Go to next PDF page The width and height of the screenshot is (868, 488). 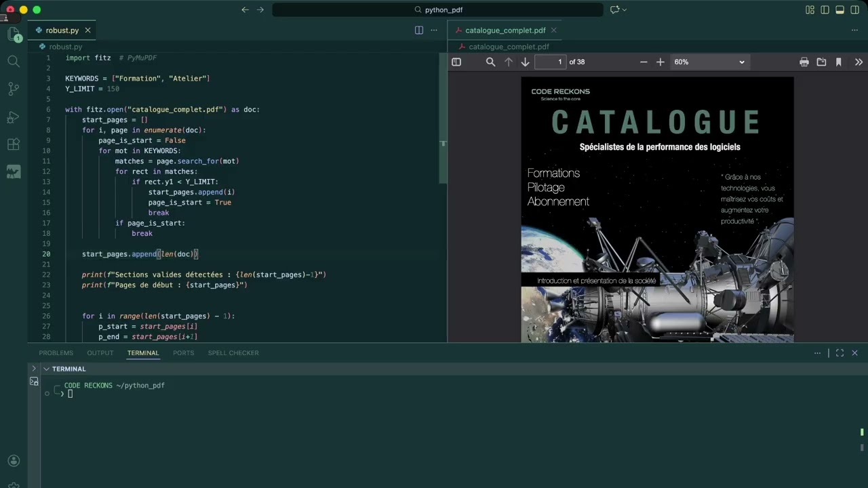coord(525,62)
